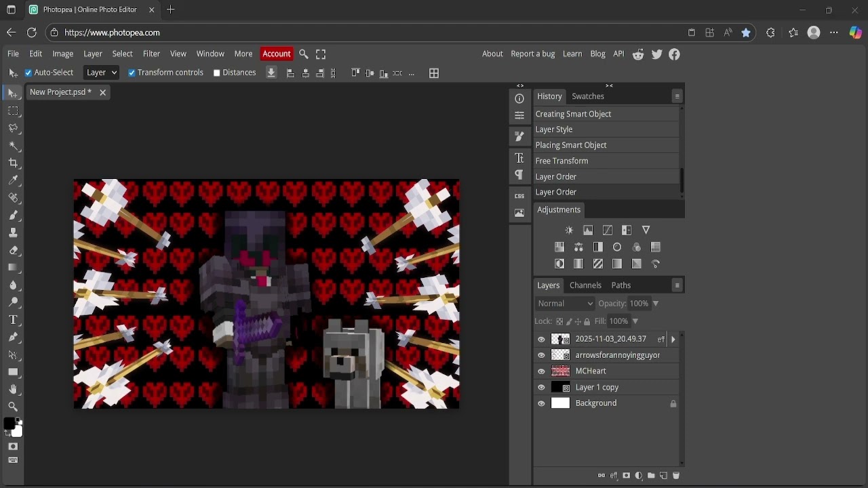Click the Brightness/Contrast adjustment icon
Image resolution: width=868 pixels, height=488 pixels.
tap(569, 230)
